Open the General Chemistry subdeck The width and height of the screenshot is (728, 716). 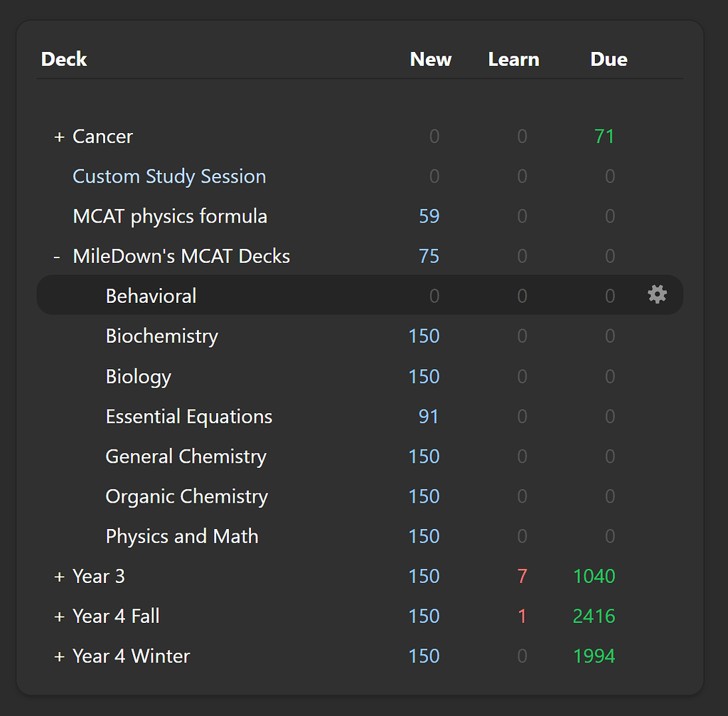point(186,456)
